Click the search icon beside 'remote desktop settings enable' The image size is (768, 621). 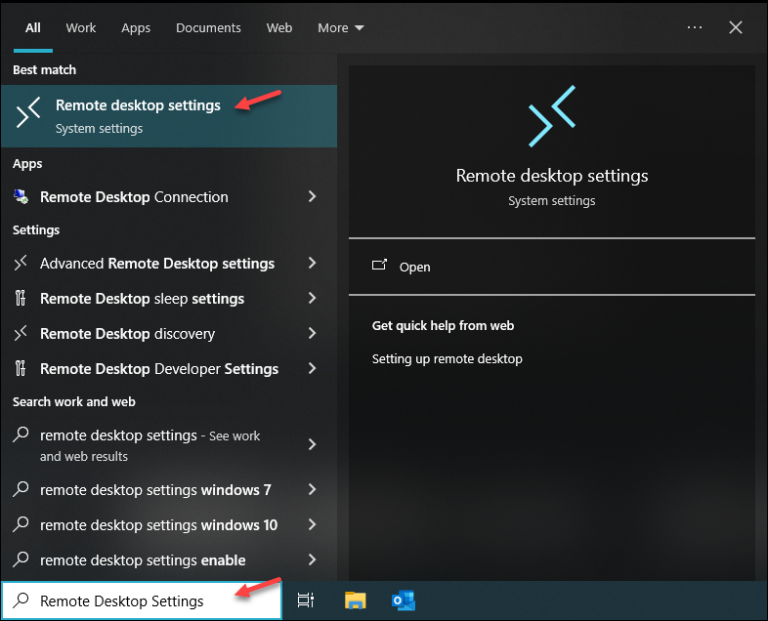coord(21,559)
